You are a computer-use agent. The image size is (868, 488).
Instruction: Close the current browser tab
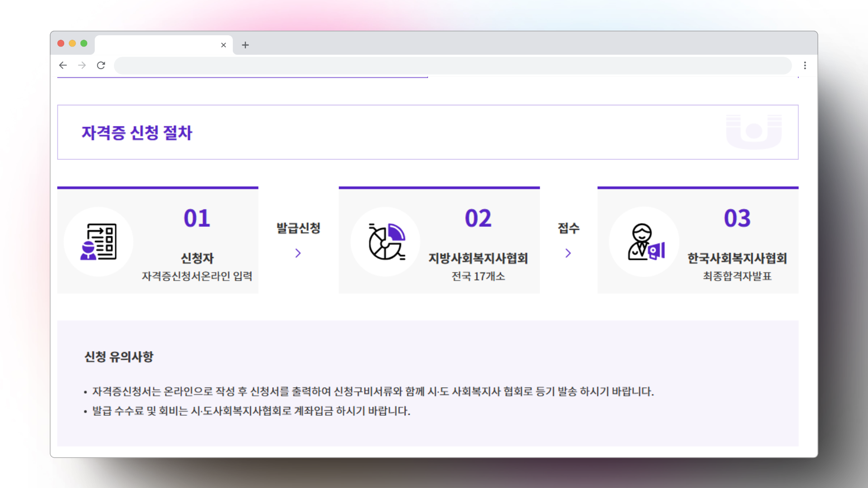[223, 45]
